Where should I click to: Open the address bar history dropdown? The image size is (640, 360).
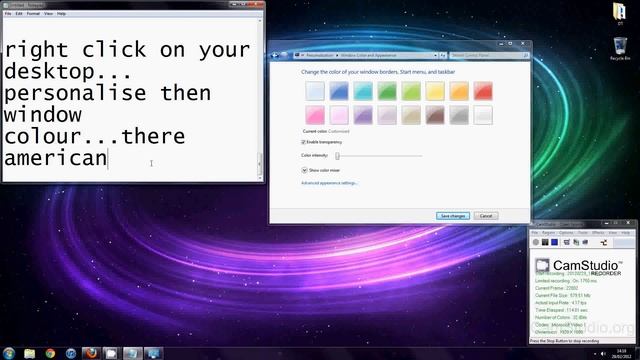[436, 55]
